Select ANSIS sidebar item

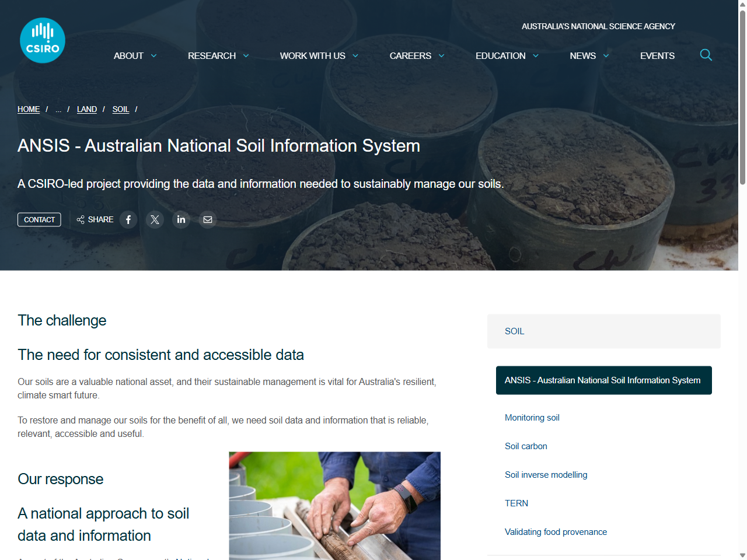point(604,380)
